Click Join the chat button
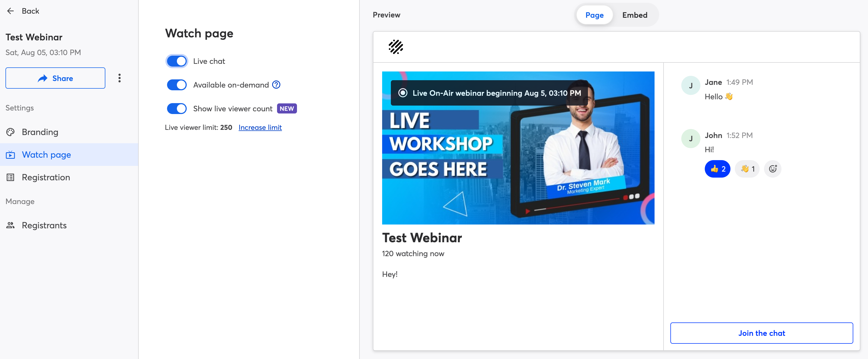This screenshot has height=359, width=868. tap(762, 333)
